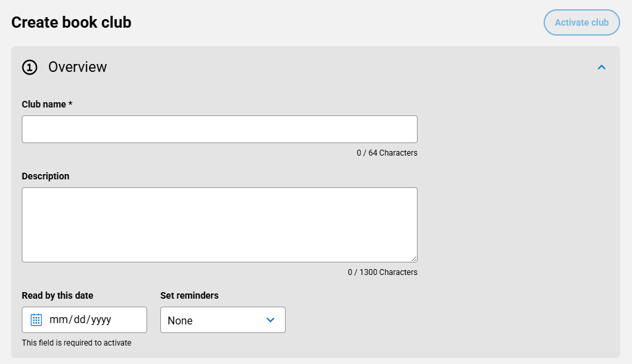Image resolution: width=632 pixels, height=364 pixels.
Task: Select the year segment of the date
Action: click(x=101, y=320)
